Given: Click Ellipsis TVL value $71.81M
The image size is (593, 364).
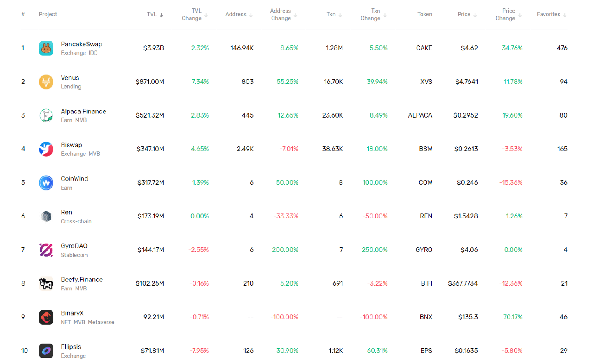Looking at the screenshot, I should (152, 351).
